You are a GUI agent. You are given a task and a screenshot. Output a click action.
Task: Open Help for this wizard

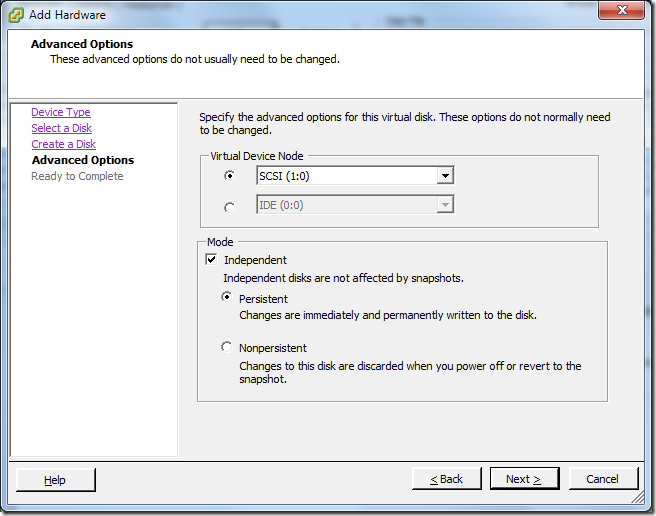55,480
